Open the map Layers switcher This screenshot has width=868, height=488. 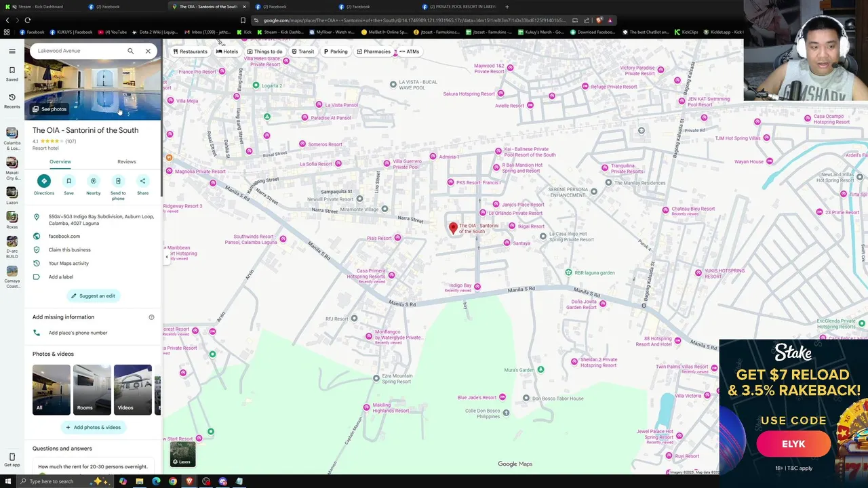(x=182, y=453)
